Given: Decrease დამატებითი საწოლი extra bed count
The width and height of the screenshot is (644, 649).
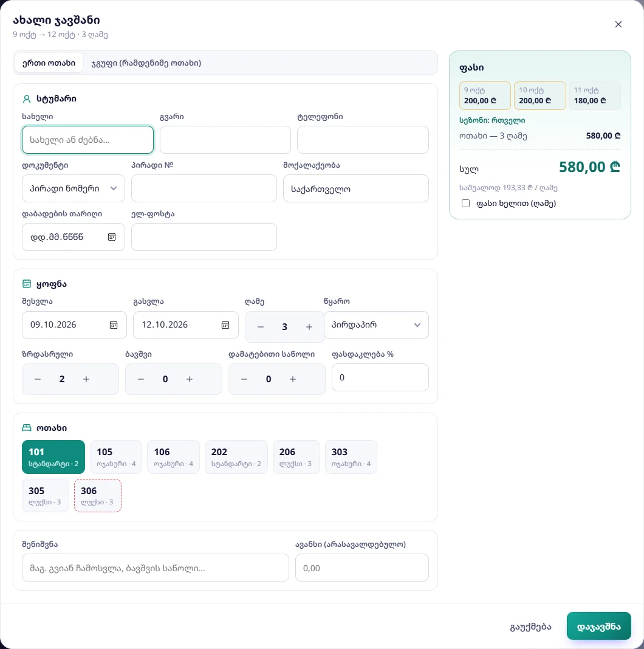Looking at the screenshot, I should point(244,379).
